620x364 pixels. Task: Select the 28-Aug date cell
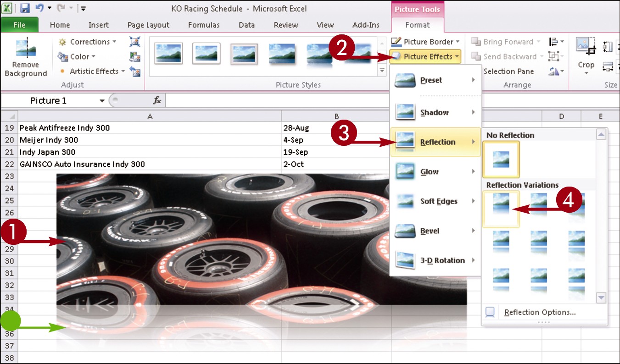336,128
